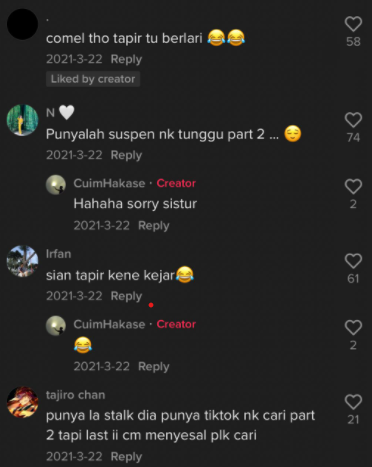This screenshot has width=372, height=467.
Task: Reply to 'Hahaha sorry sistur'
Action: pos(154,226)
